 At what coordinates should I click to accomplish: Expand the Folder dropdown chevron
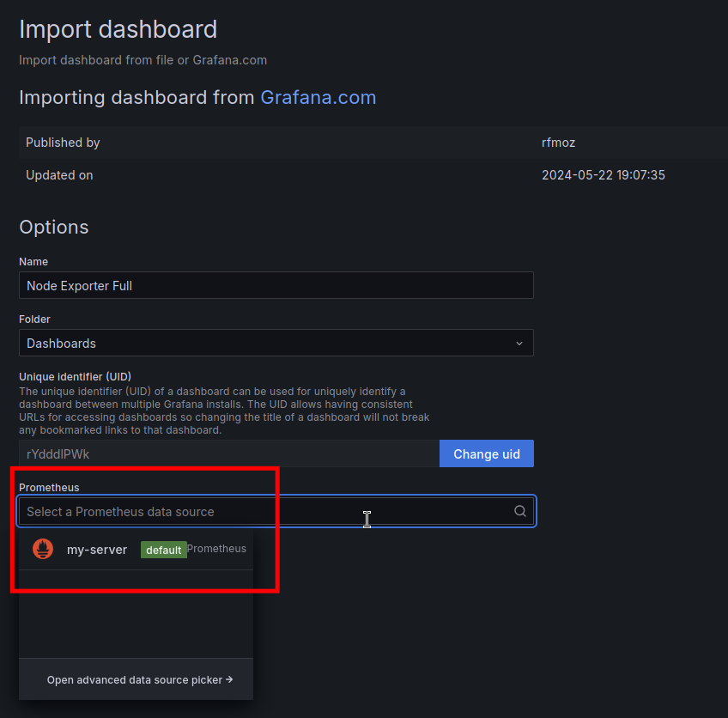[519, 344]
